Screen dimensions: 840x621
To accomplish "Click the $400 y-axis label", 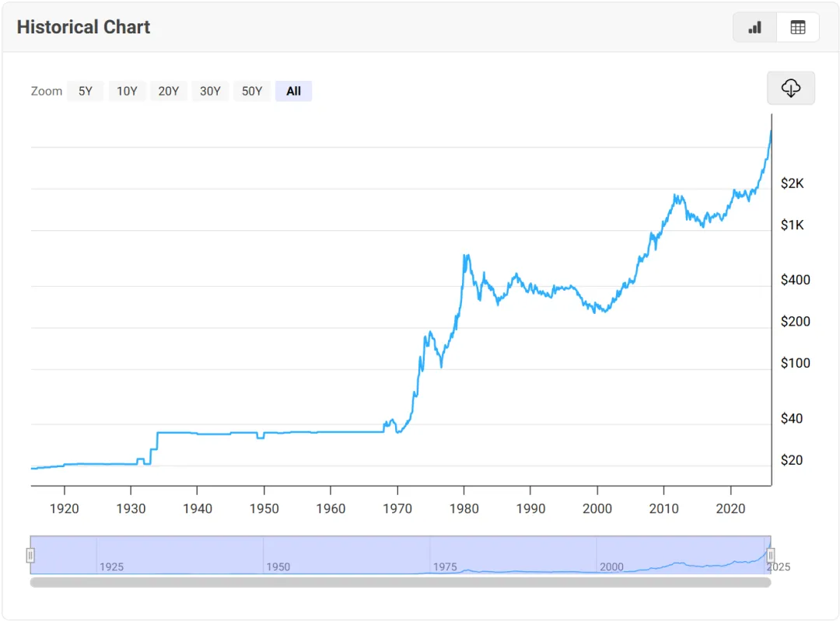I will click(x=795, y=280).
